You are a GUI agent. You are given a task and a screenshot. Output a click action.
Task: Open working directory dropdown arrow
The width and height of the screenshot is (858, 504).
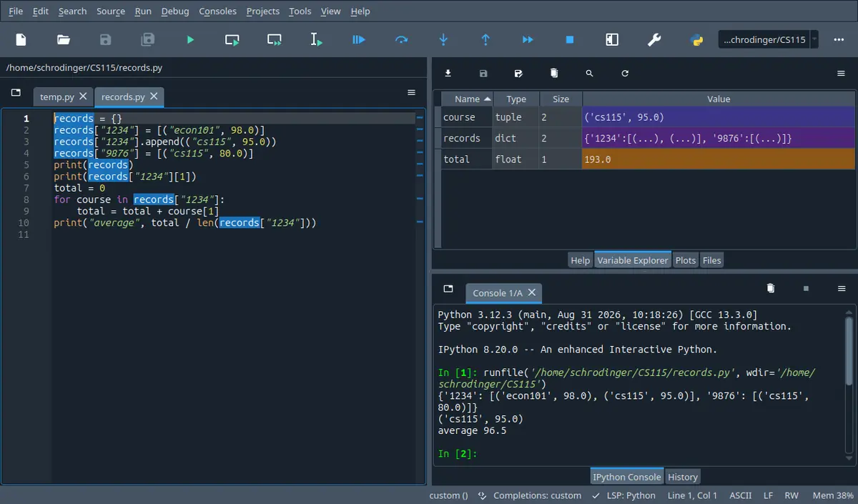pyautogui.click(x=814, y=40)
